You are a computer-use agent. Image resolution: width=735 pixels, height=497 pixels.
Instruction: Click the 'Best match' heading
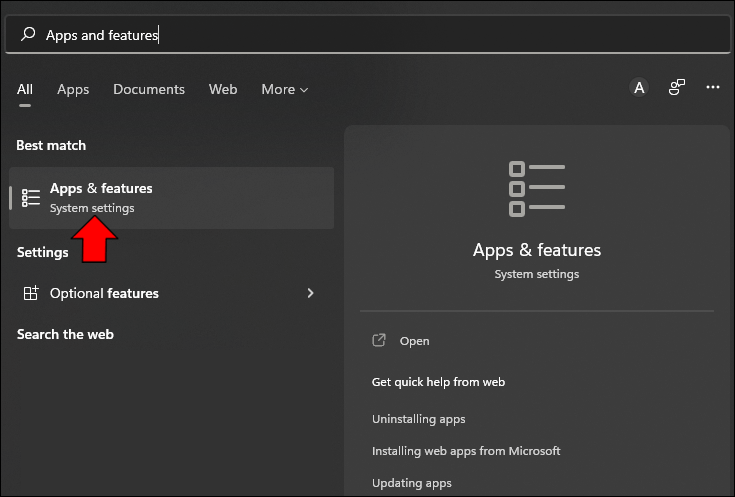(51, 145)
